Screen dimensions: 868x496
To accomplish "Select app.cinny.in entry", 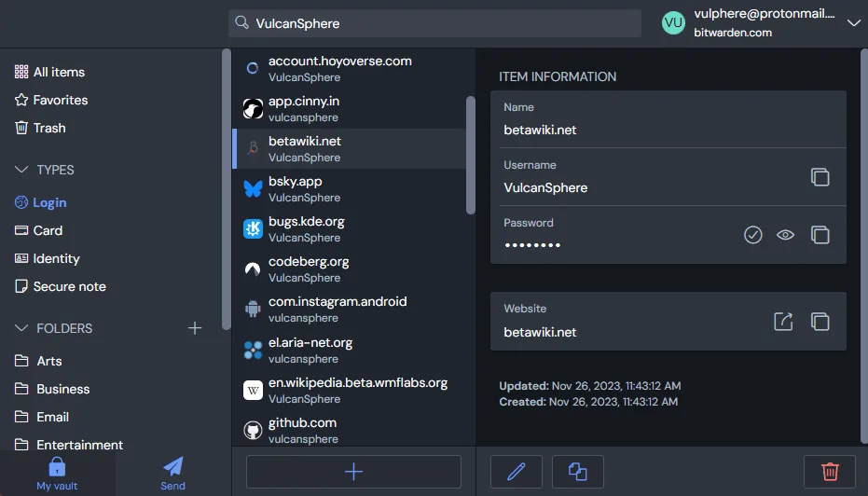I will [x=349, y=108].
